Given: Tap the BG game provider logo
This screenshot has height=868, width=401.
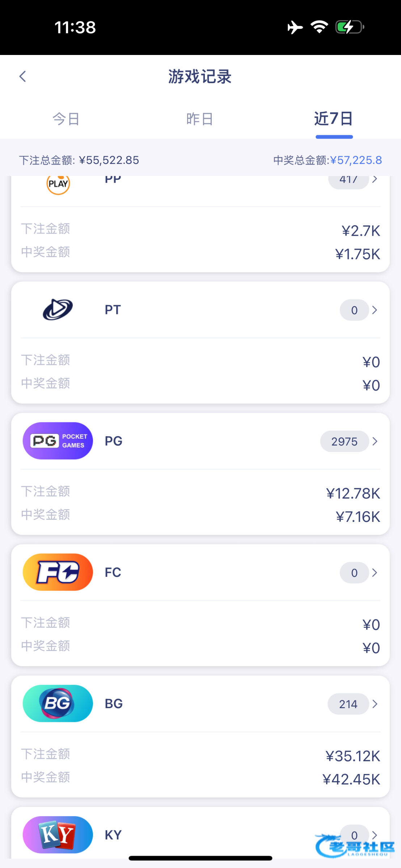Looking at the screenshot, I should pyautogui.click(x=58, y=703).
